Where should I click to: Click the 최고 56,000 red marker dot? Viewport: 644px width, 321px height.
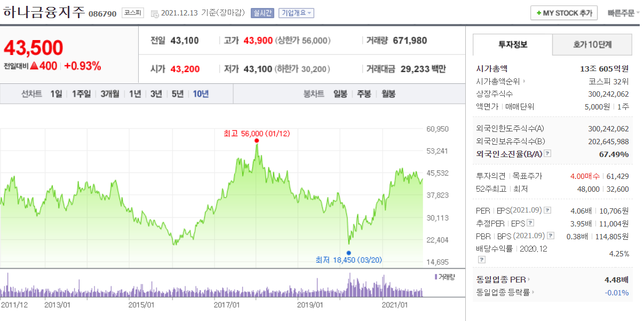[x=257, y=141]
